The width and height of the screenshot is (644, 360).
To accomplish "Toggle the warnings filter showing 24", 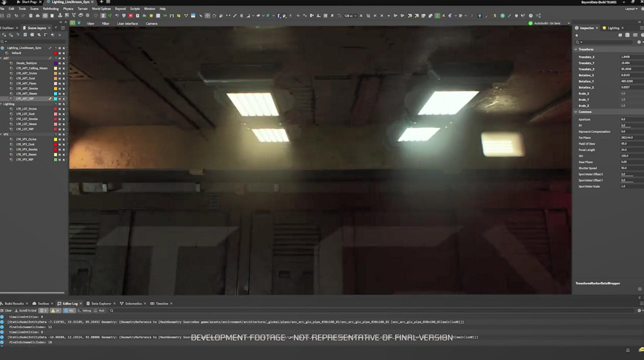I will [56, 311].
